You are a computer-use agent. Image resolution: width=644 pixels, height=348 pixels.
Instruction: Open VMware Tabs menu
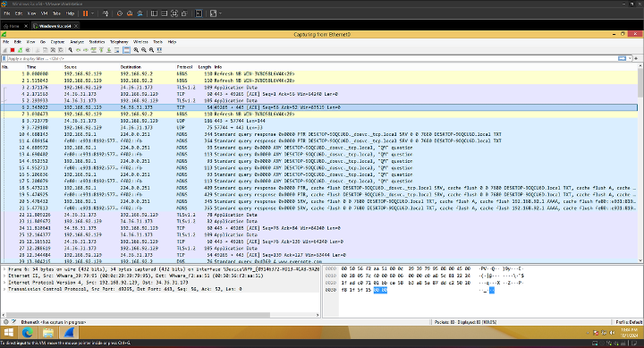pyautogui.click(x=56, y=13)
